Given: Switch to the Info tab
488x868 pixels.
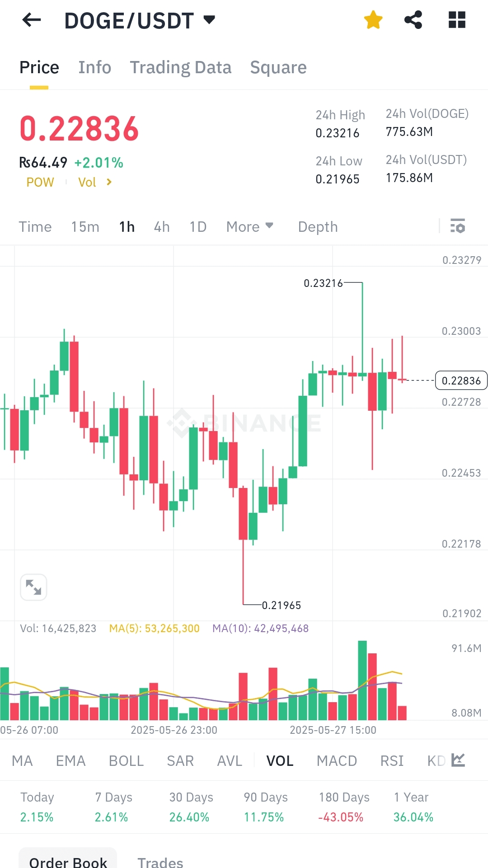Looking at the screenshot, I should pos(94,67).
